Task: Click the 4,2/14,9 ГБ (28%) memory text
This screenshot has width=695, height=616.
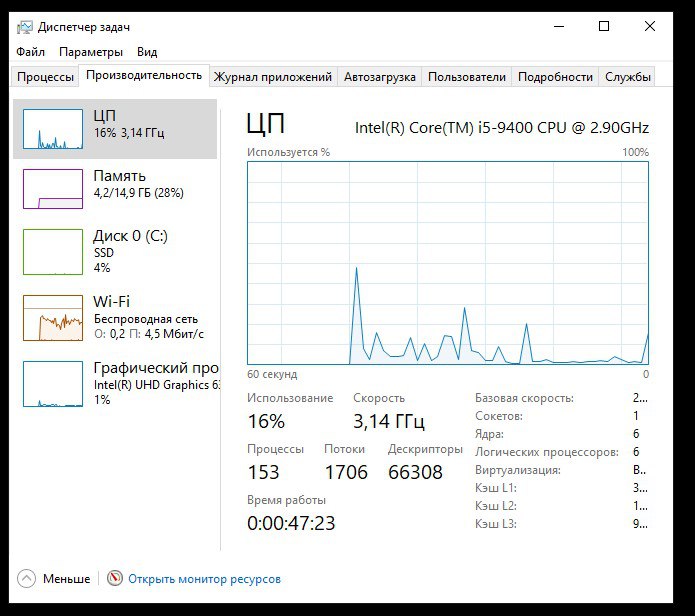Action: [138, 193]
